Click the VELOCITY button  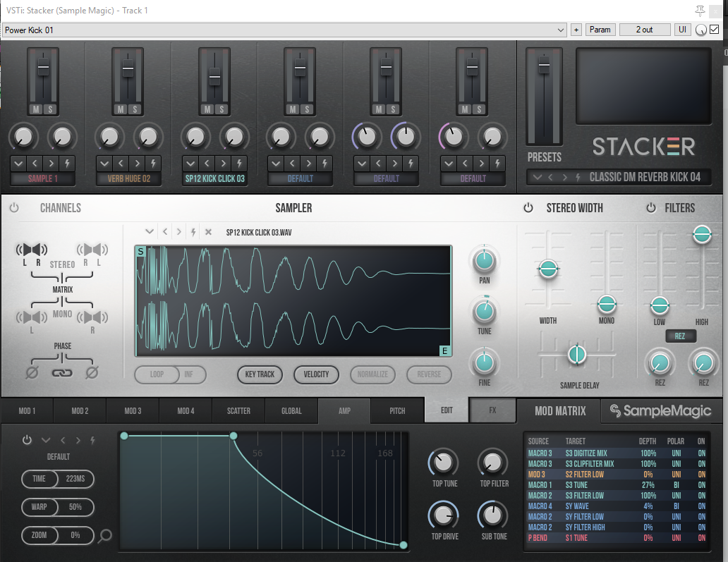316,374
